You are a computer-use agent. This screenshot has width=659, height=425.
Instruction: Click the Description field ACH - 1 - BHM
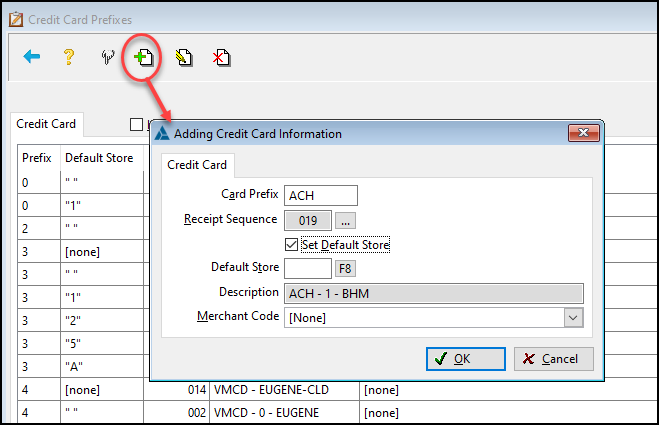click(434, 293)
